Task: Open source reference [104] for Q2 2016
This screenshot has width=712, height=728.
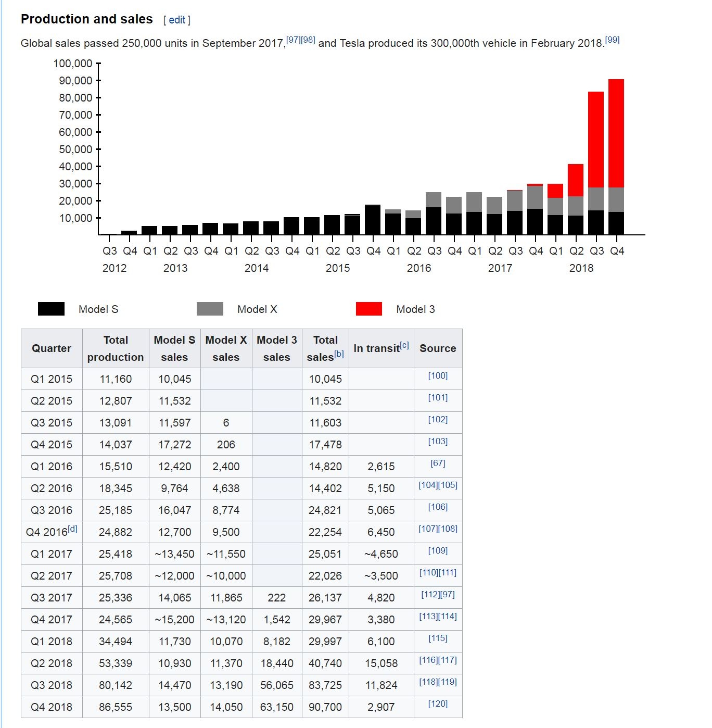Action: (428, 485)
